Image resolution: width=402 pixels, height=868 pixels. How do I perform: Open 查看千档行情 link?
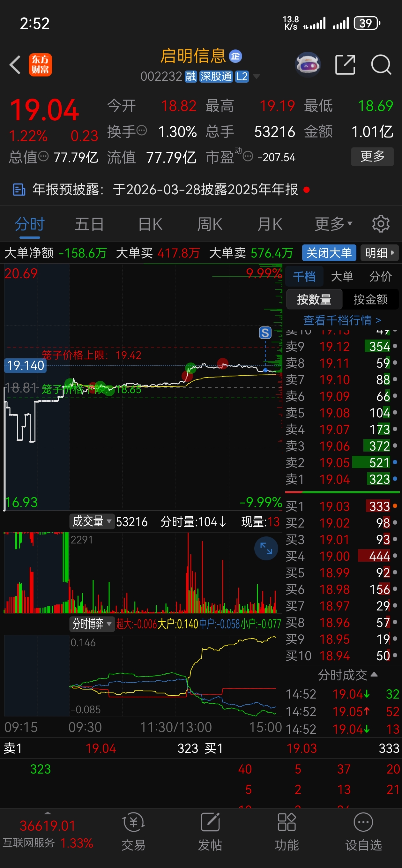pos(342,320)
